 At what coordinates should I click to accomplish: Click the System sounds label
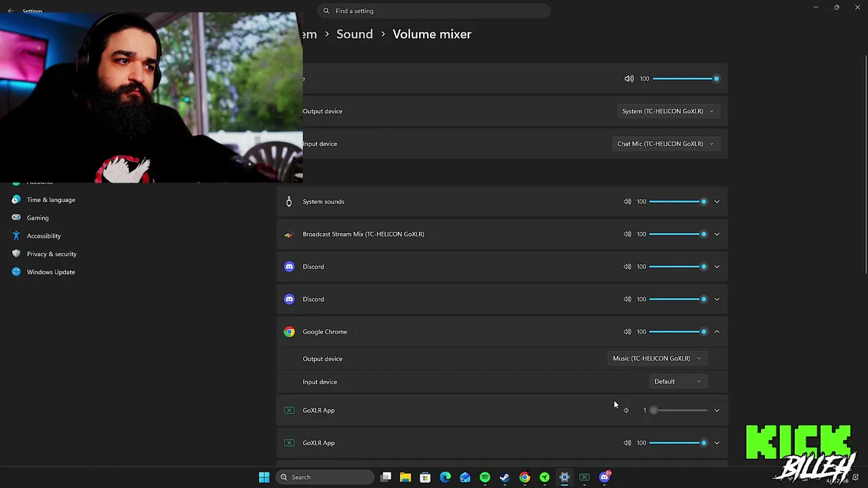click(323, 201)
